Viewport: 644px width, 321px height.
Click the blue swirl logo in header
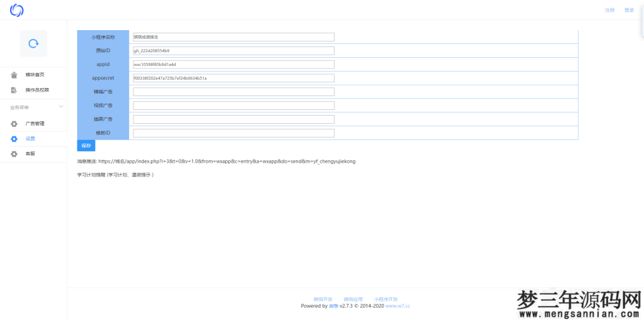pos(16,10)
